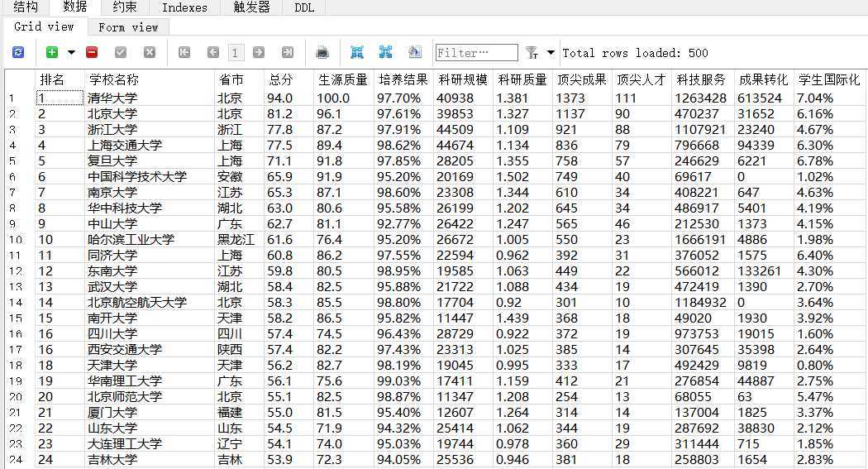Click the 顶尖人才 column header
Viewport: 868px width, 469px height.
tap(641, 79)
